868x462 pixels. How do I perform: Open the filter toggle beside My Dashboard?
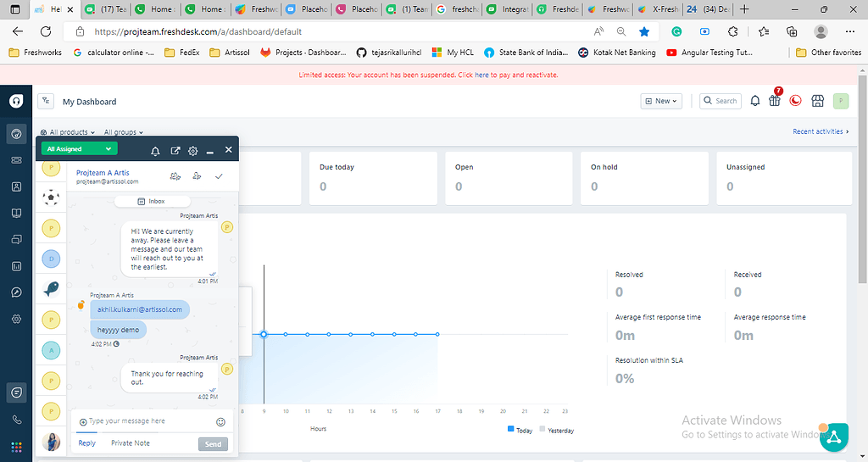(46, 101)
